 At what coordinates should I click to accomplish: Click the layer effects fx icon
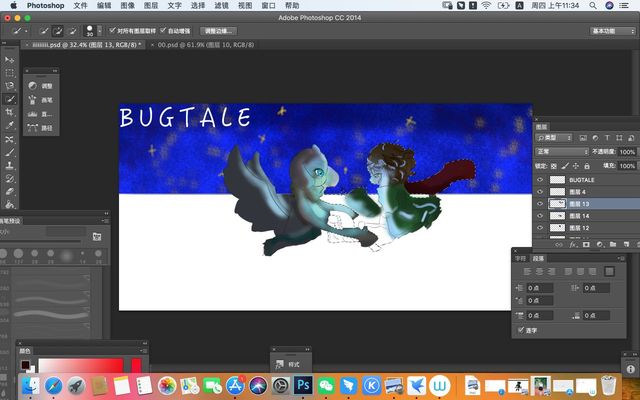click(573, 243)
